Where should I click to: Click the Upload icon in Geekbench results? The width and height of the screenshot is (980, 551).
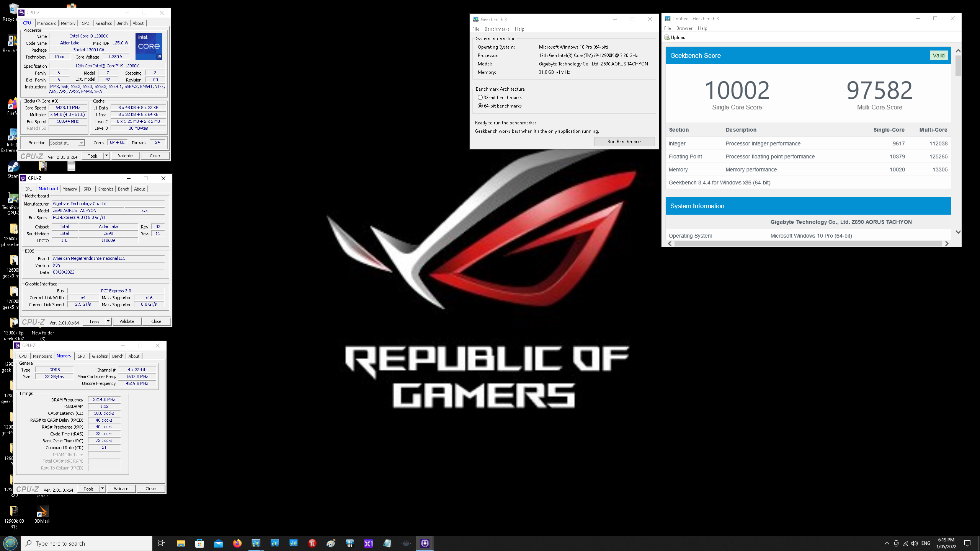pos(667,37)
